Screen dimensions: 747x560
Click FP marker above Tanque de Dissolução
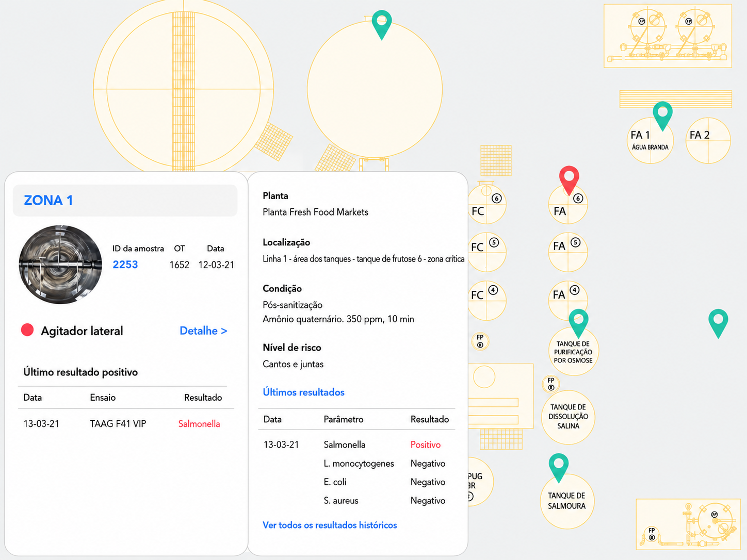551,384
